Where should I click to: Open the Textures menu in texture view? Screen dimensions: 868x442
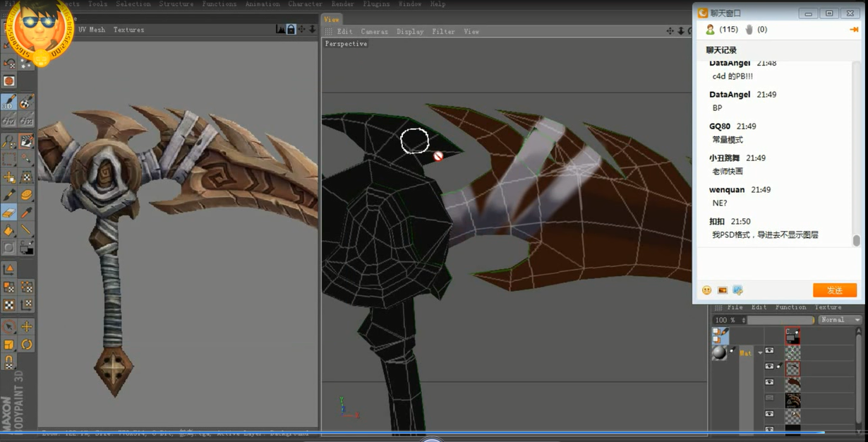pos(128,30)
